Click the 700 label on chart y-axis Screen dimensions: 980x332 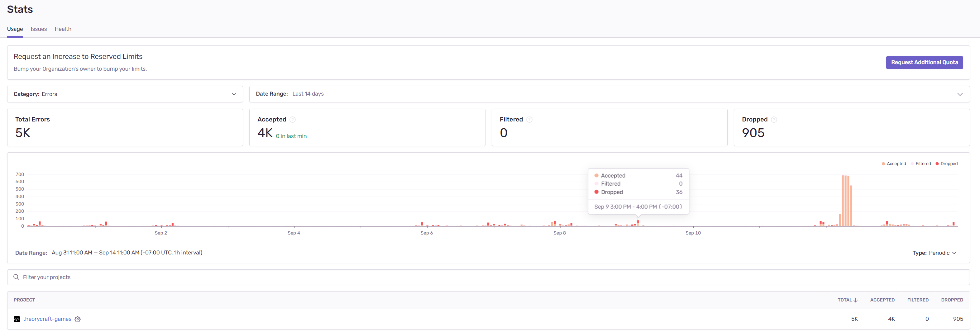(20, 174)
